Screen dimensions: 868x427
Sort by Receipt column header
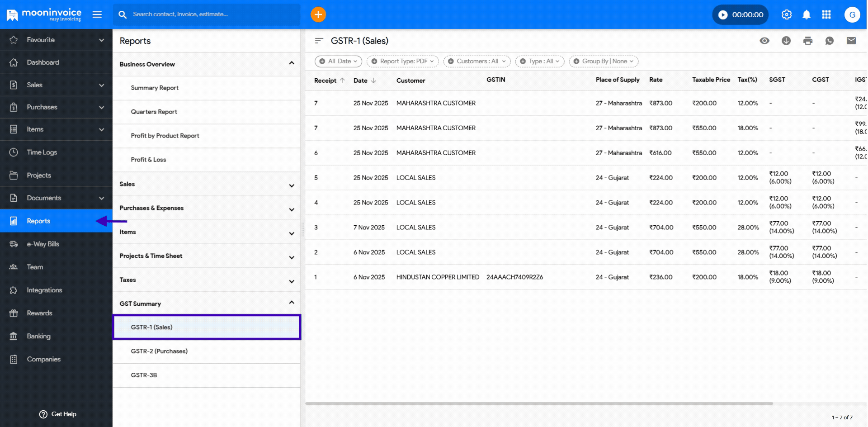pos(330,81)
